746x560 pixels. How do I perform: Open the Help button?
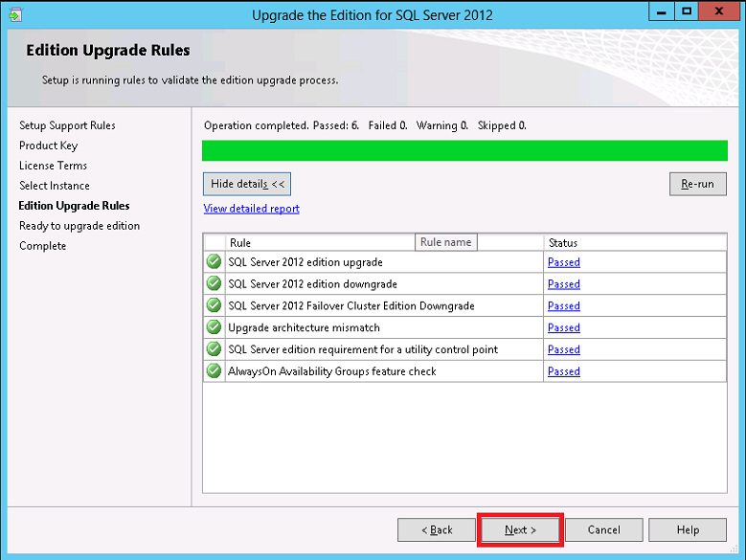point(688,529)
